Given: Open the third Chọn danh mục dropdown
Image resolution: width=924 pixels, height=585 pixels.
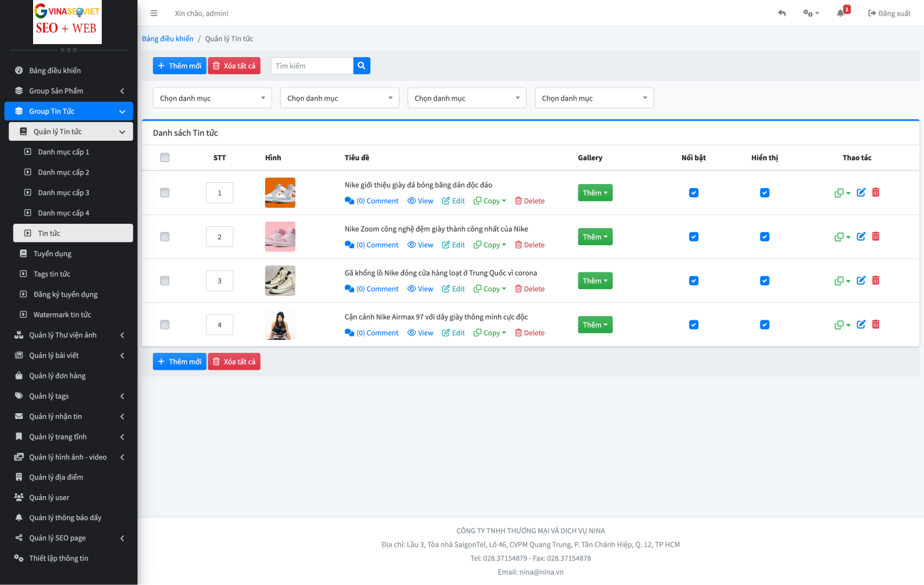Looking at the screenshot, I should [x=467, y=98].
